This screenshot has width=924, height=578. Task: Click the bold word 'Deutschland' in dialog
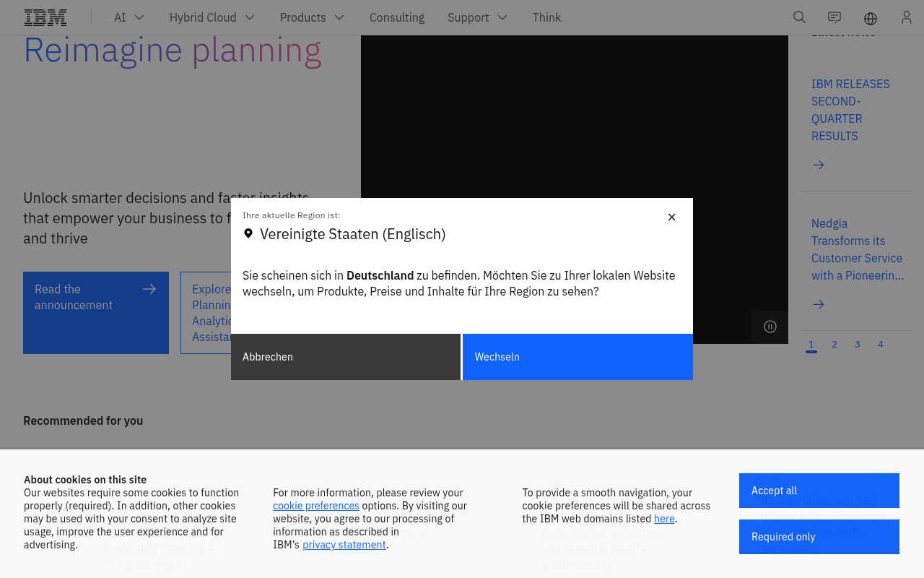point(380,275)
